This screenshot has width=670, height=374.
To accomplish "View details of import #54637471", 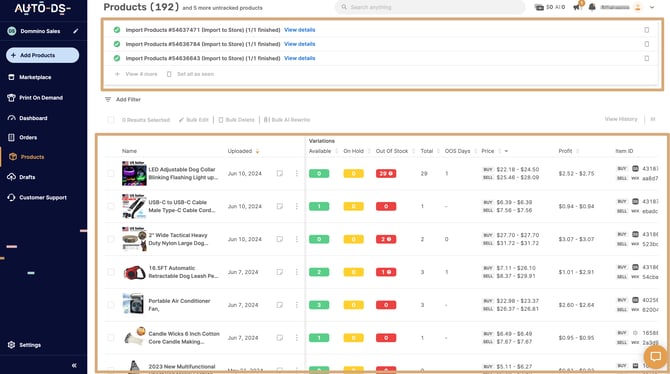I will coord(300,30).
